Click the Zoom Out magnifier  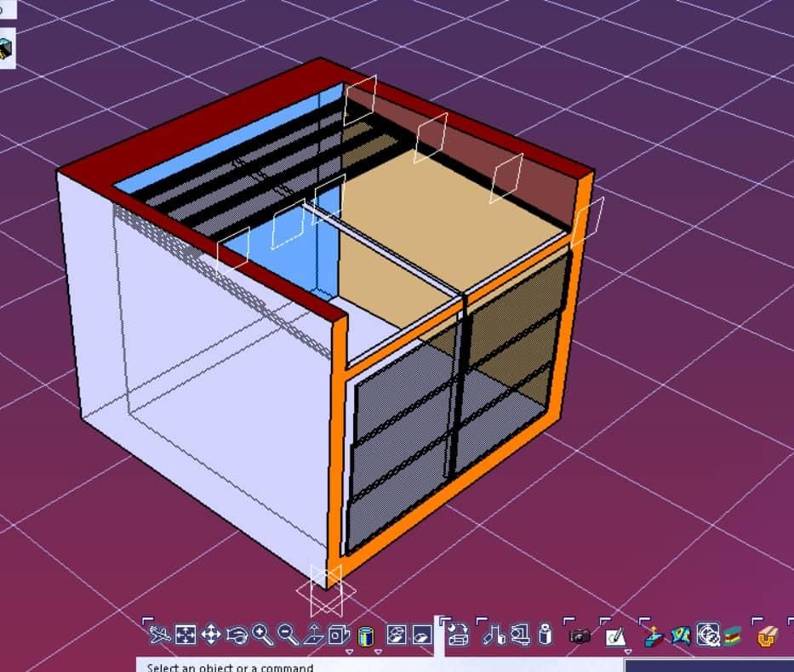(x=288, y=635)
